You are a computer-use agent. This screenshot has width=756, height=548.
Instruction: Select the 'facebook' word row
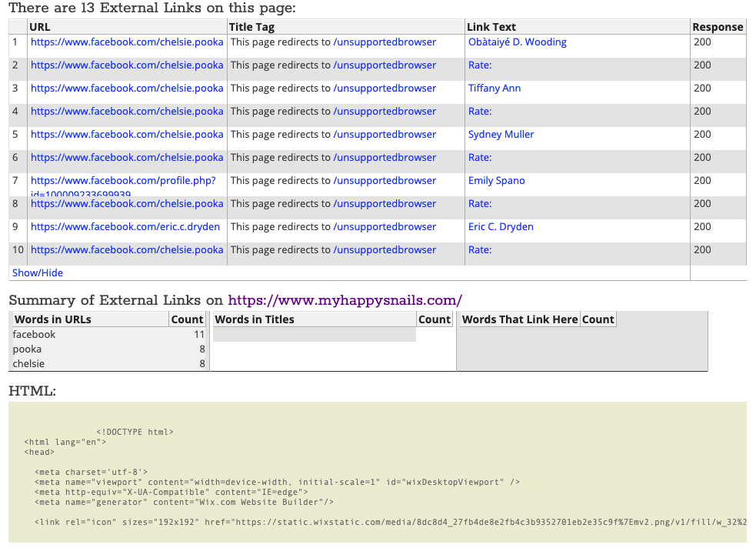(108, 335)
